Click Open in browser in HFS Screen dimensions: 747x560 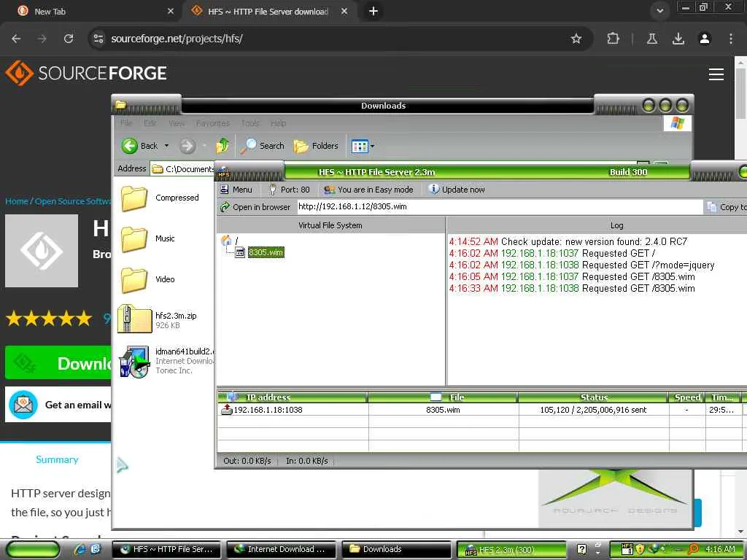click(x=255, y=207)
